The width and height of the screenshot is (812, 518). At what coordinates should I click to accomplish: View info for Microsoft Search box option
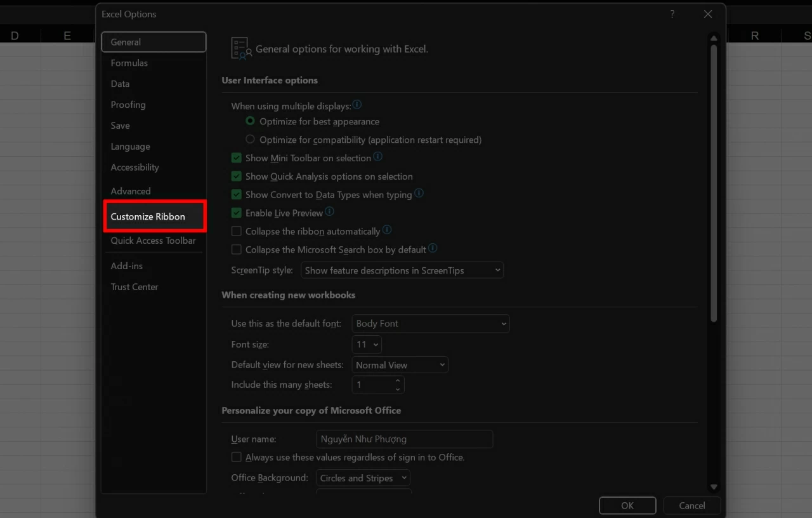tap(432, 249)
